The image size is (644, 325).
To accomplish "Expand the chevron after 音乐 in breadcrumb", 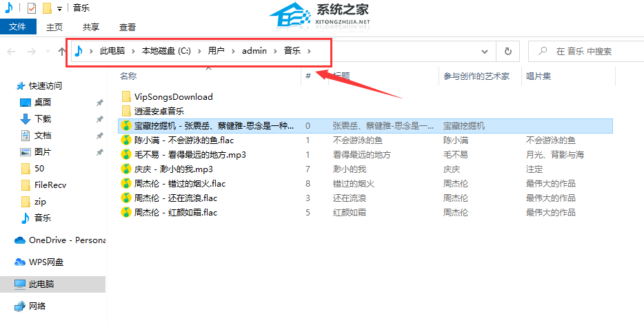I will click(310, 51).
